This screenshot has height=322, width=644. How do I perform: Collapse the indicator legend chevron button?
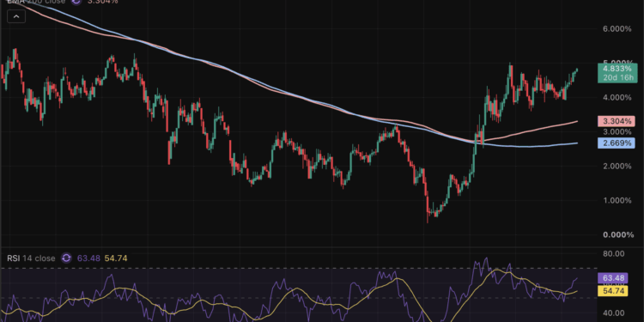(x=16, y=17)
